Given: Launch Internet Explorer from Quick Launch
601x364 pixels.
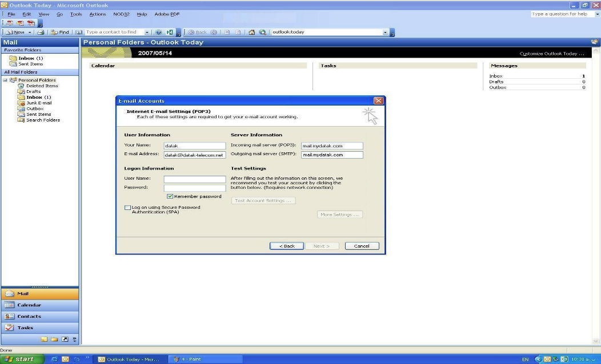Looking at the screenshot, I should click(54, 359).
